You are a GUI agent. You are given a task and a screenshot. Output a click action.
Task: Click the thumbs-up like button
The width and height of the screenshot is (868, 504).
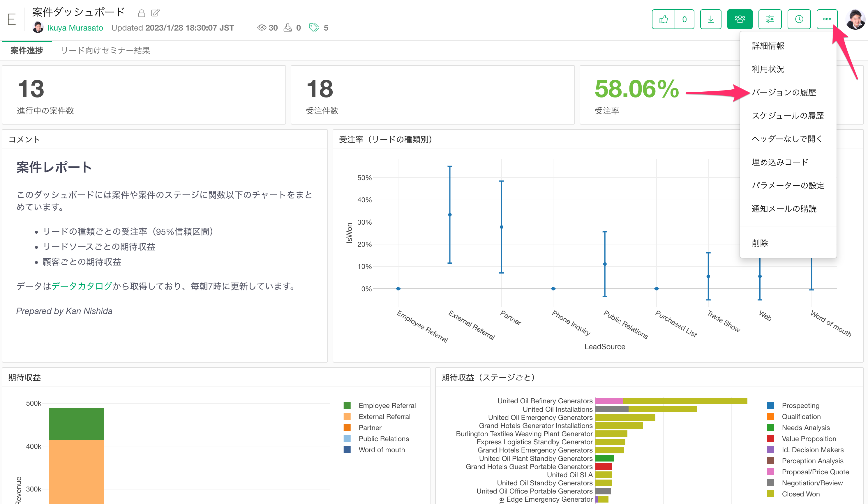pyautogui.click(x=664, y=19)
